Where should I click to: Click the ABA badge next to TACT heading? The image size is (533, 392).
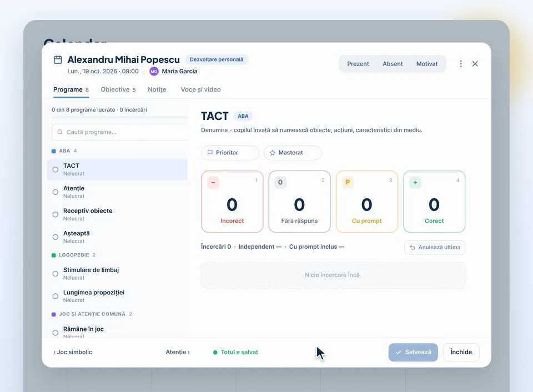click(x=243, y=116)
